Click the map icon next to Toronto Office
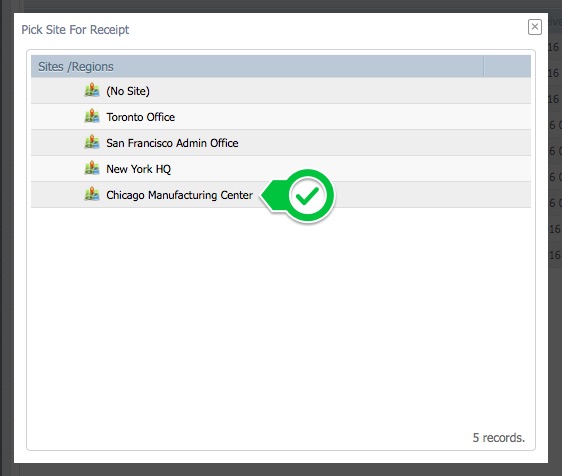 pyautogui.click(x=92, y=116)
